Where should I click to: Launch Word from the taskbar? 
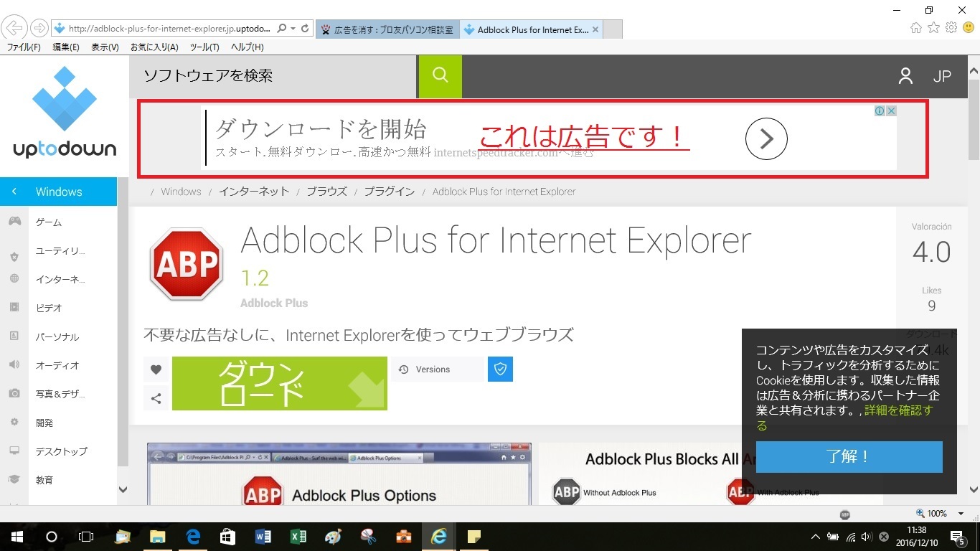point(263,537)
